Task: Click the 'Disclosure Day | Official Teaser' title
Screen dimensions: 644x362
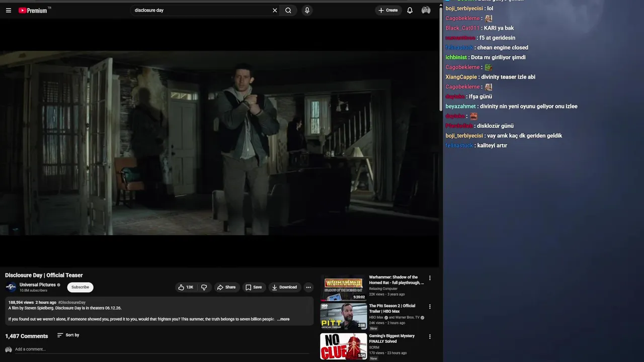Action: point(44,275)
